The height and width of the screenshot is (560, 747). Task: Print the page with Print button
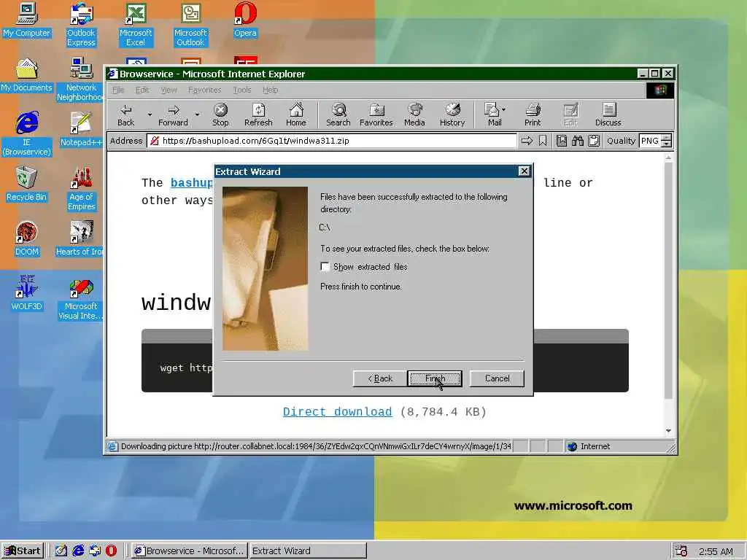coord(533,114)
